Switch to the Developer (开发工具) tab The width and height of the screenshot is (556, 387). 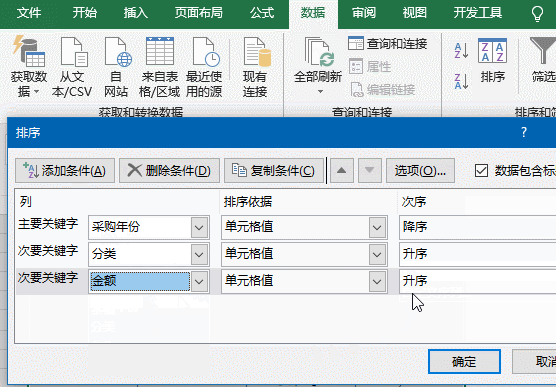(478, 13)
